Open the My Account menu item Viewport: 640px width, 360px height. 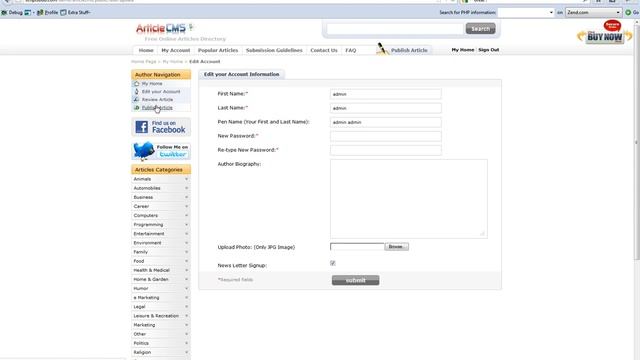point(176,50)
